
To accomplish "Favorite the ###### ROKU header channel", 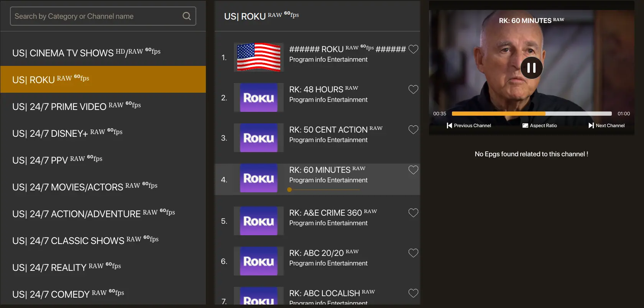I will [x=413, y=49].
